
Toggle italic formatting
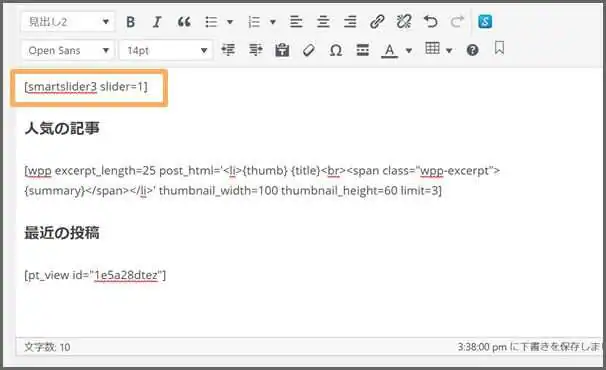pos(157,22)
